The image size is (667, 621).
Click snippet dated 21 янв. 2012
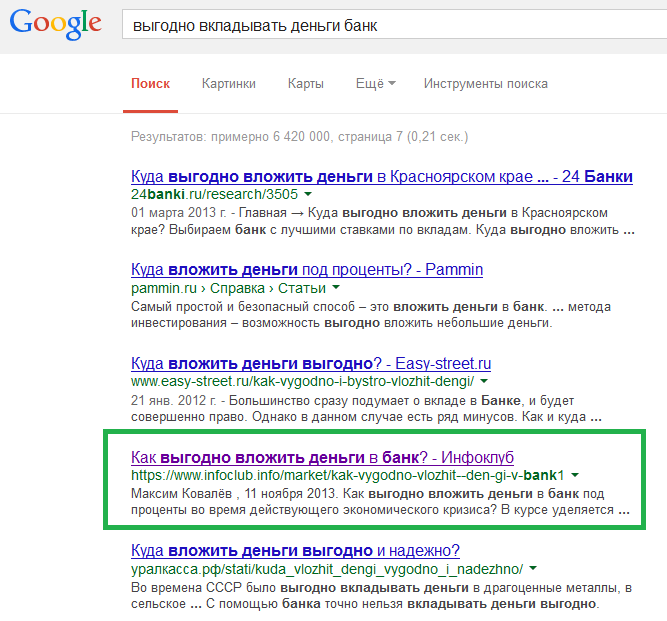[x=366, y=409]
